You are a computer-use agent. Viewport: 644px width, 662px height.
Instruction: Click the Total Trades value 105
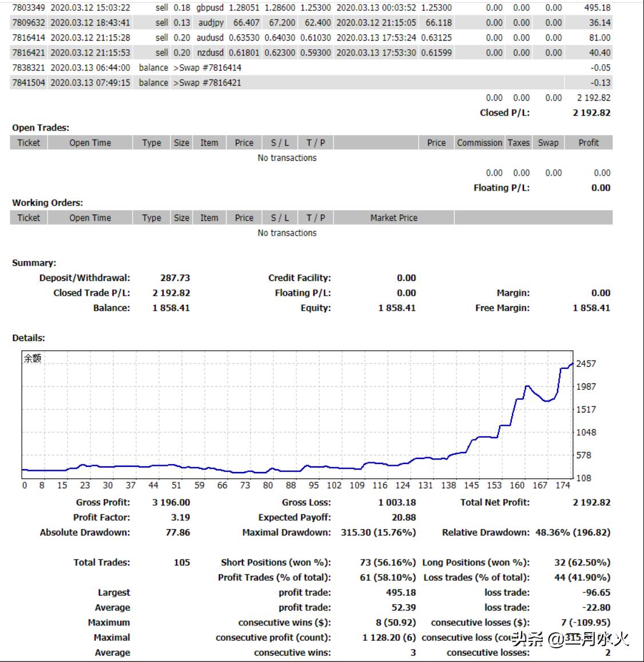pos(181,562)
